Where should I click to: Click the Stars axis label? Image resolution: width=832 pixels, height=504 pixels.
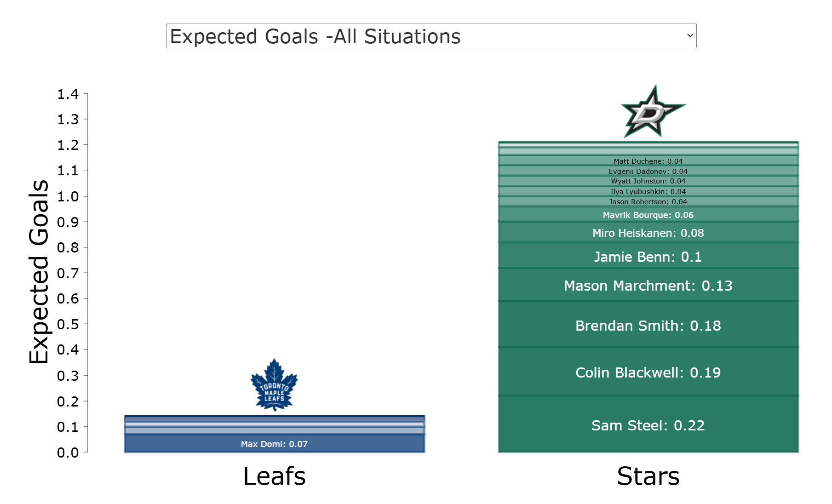[648, 476]
